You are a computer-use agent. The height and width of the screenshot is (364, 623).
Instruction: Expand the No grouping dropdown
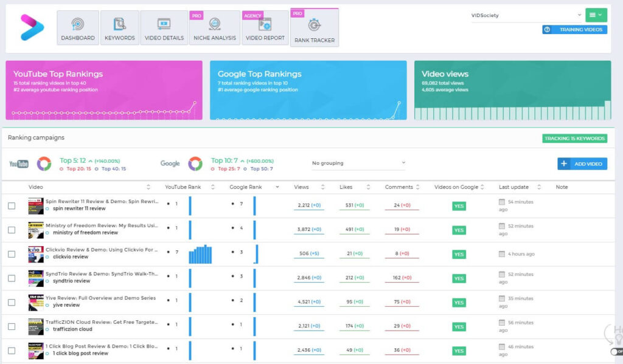358,163
